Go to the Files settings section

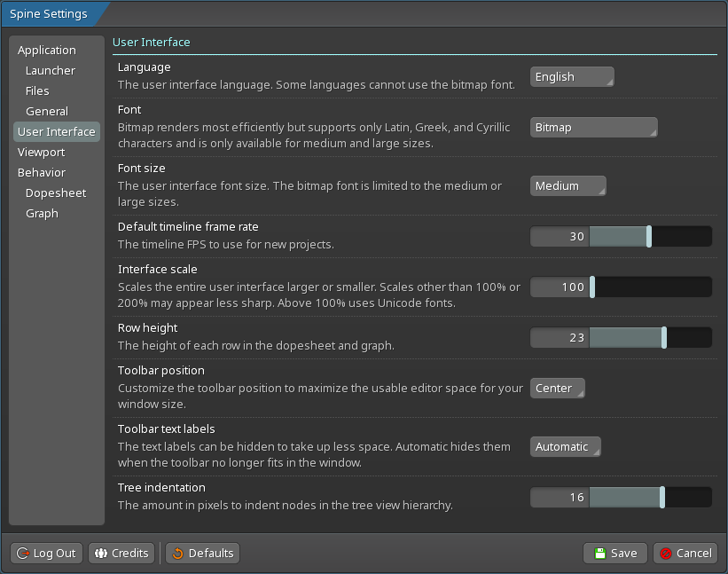point(37,91)
